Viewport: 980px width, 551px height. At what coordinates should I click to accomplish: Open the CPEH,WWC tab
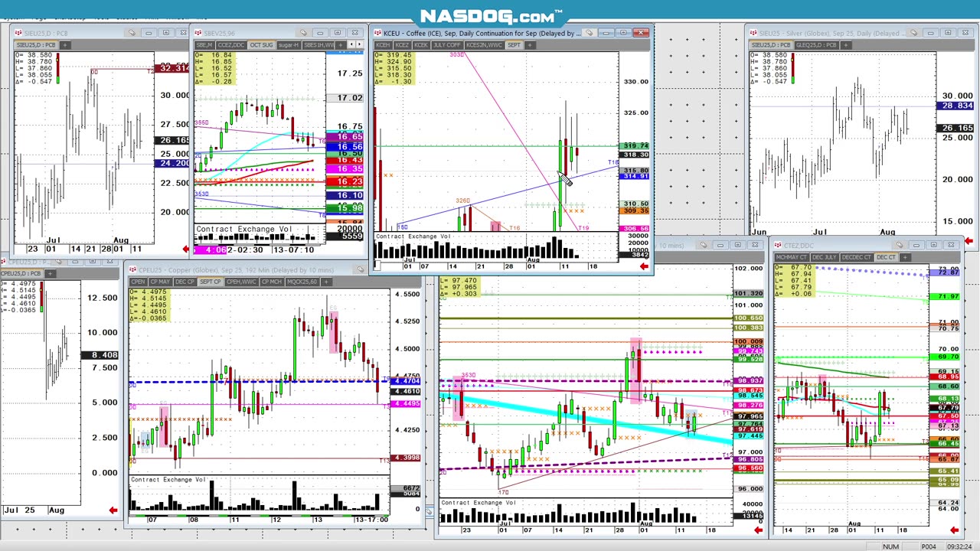(x=241, y=282)
